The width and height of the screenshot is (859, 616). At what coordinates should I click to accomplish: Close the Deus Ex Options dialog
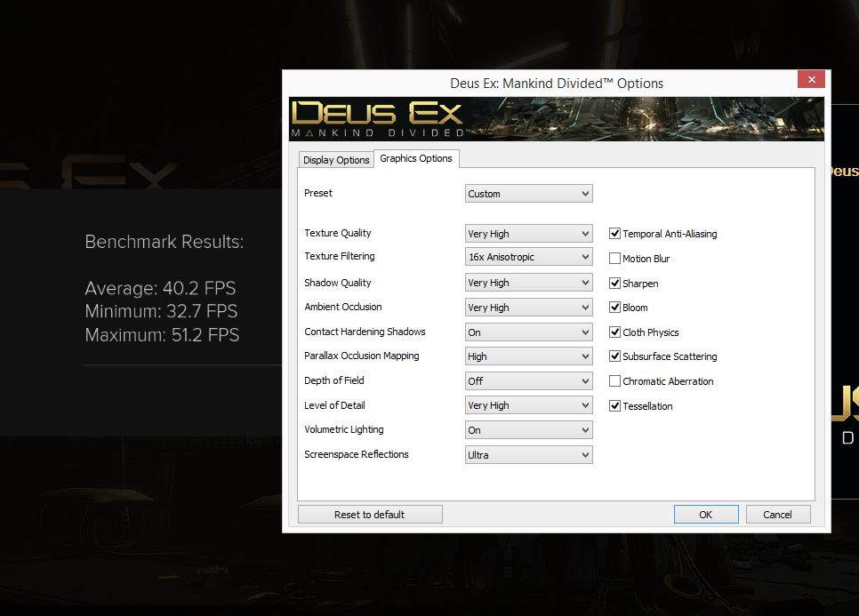pos(811,79)
